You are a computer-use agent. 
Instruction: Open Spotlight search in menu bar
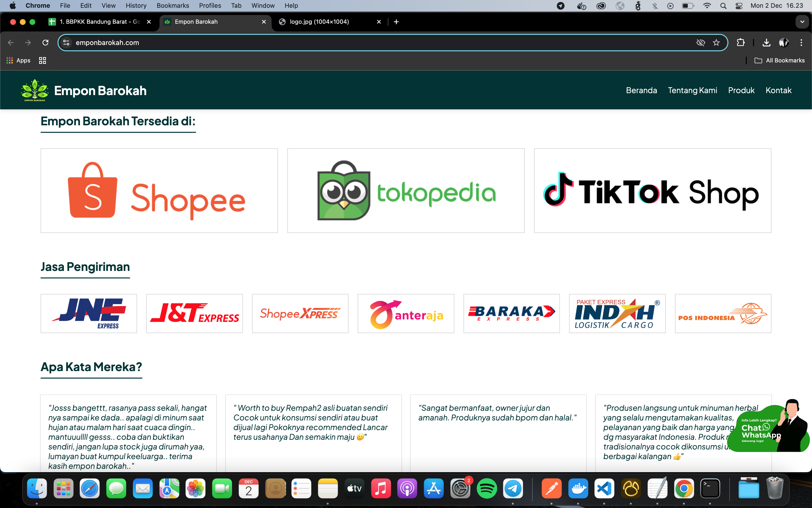click(x=723, y=6)
